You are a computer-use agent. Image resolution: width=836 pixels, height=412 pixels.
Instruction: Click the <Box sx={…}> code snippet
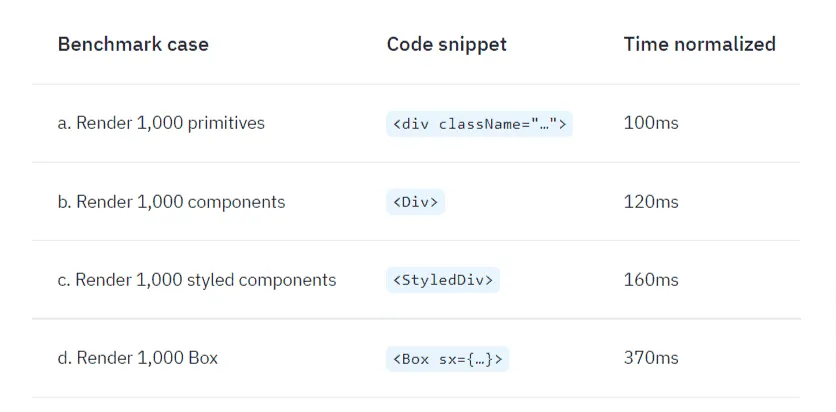447,359
